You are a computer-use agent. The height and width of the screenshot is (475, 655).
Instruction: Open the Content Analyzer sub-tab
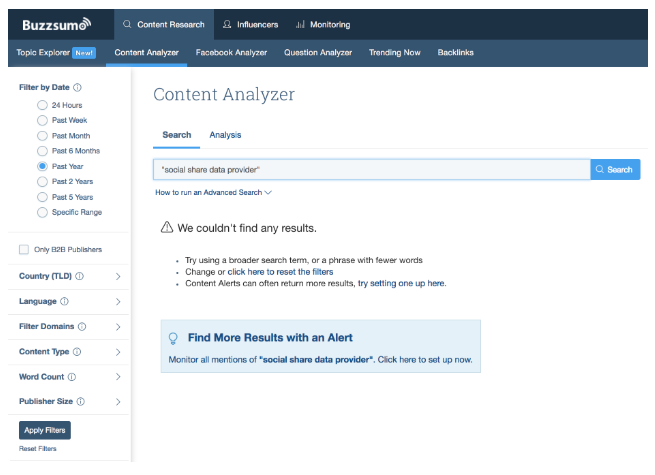147,53
